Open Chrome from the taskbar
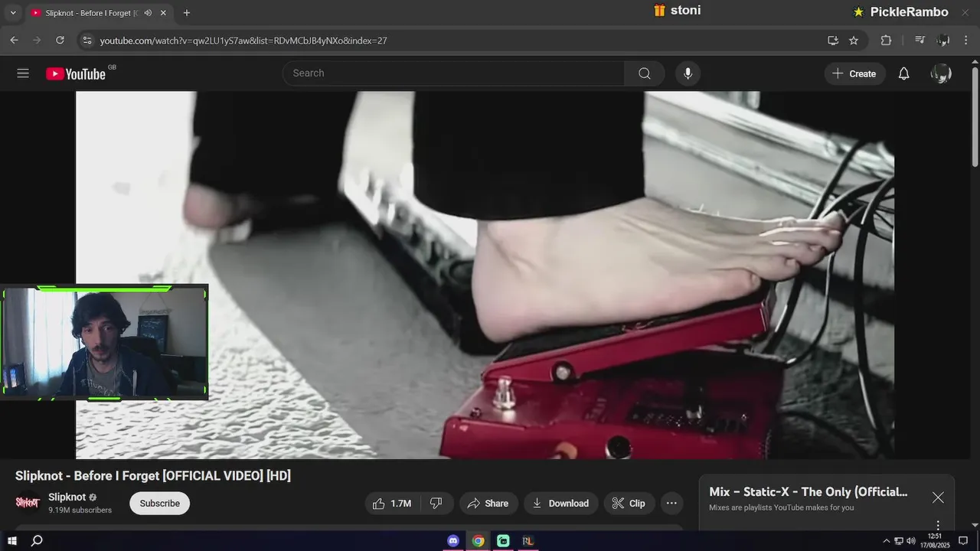The height and width of the screenshot is (551, 980). 478,541
